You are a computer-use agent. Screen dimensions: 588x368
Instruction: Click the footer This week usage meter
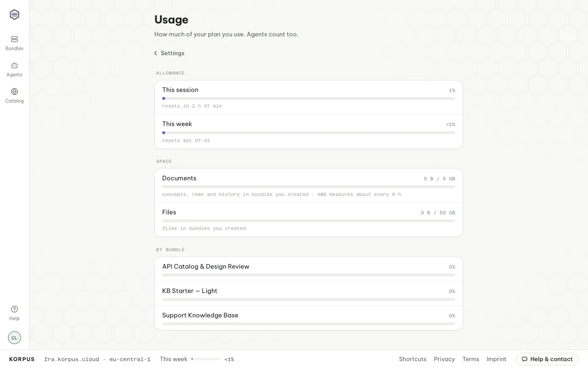206,359
